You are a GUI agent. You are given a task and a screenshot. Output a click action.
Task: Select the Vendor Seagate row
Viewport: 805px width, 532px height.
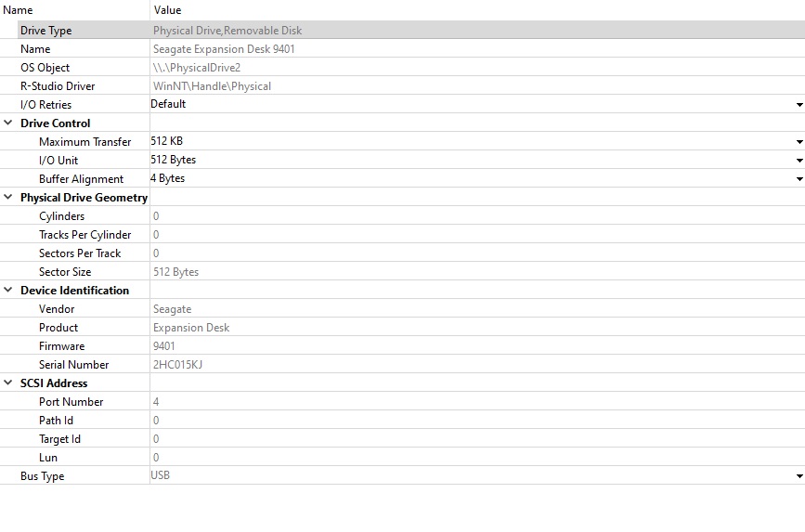[403, 308]
